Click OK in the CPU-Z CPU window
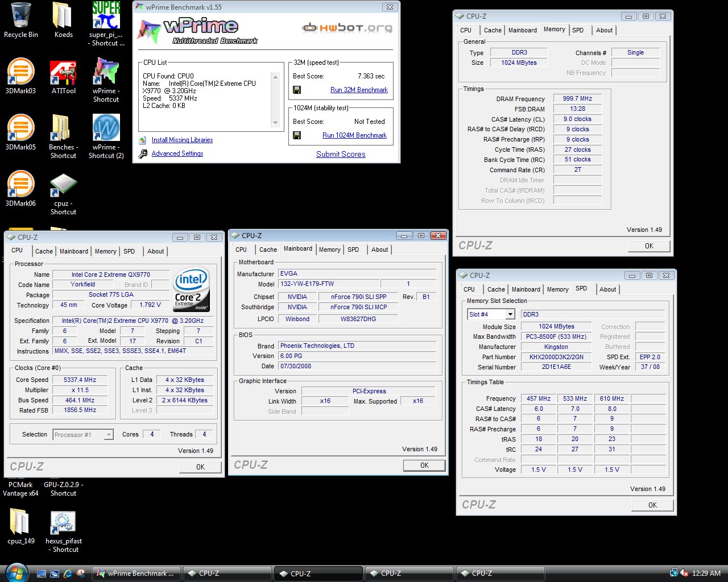This screenshot has width=728, height=582. [x=200, y=467]
